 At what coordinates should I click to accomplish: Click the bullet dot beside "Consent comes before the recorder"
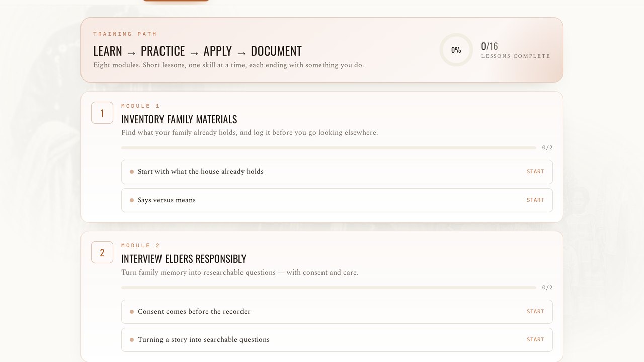[132, 312]
